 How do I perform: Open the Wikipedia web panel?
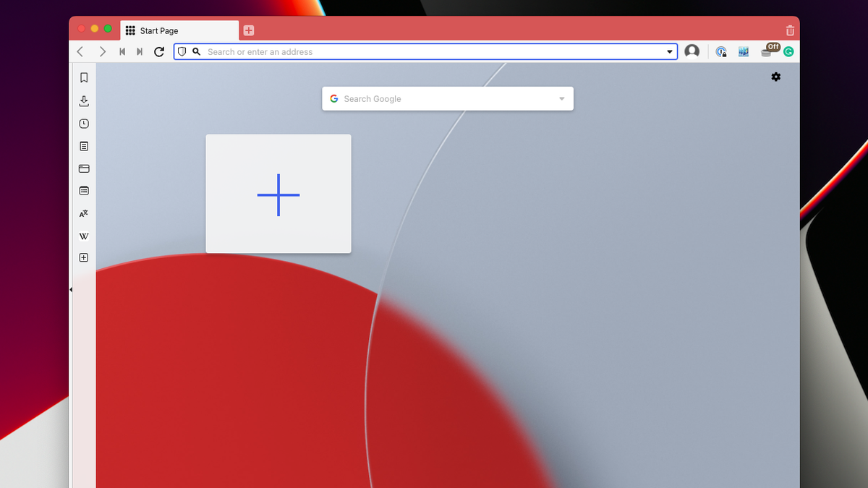84,236
